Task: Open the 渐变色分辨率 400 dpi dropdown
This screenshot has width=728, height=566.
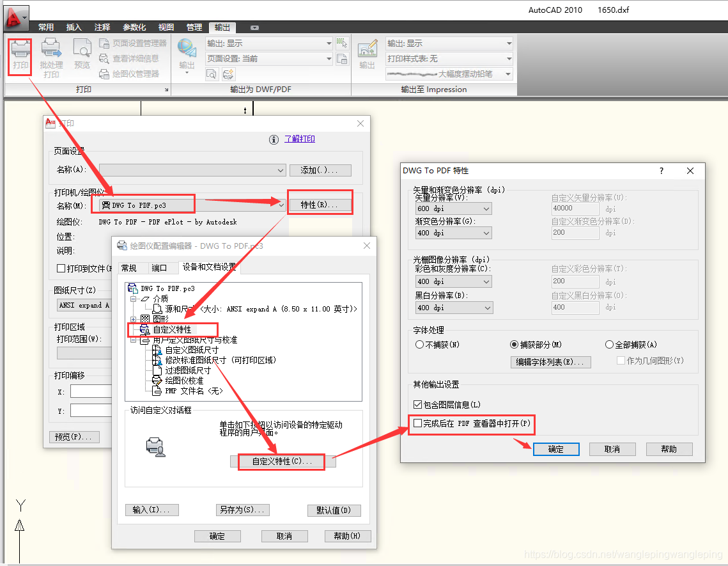Action: [x=453, y=233]
